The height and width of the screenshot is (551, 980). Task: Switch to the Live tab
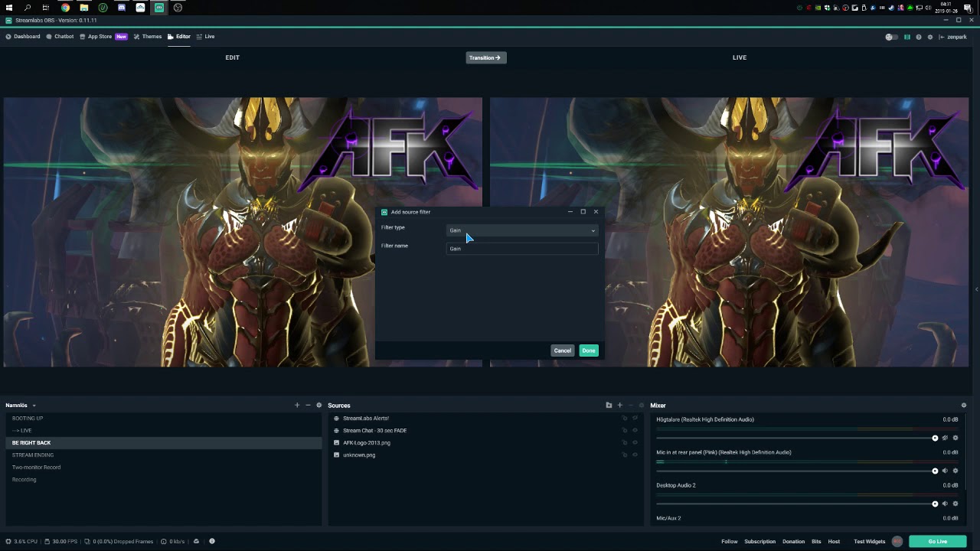[205, 37]
